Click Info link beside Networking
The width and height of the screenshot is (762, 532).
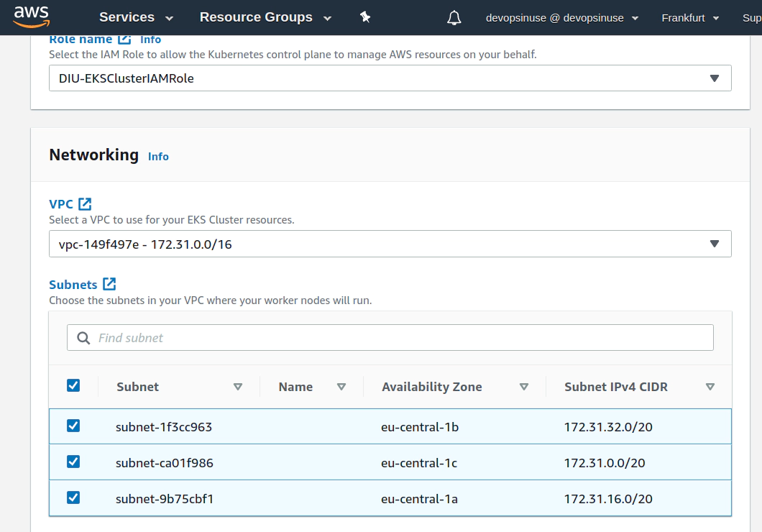click(158, 157)
